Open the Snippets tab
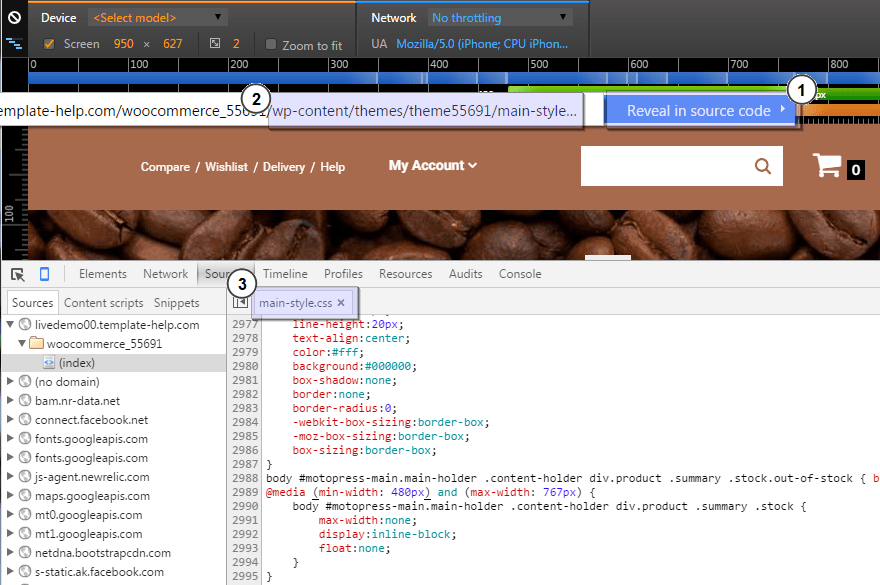The height and width of the screenshot is (585, 880). (x=177, y=302)
